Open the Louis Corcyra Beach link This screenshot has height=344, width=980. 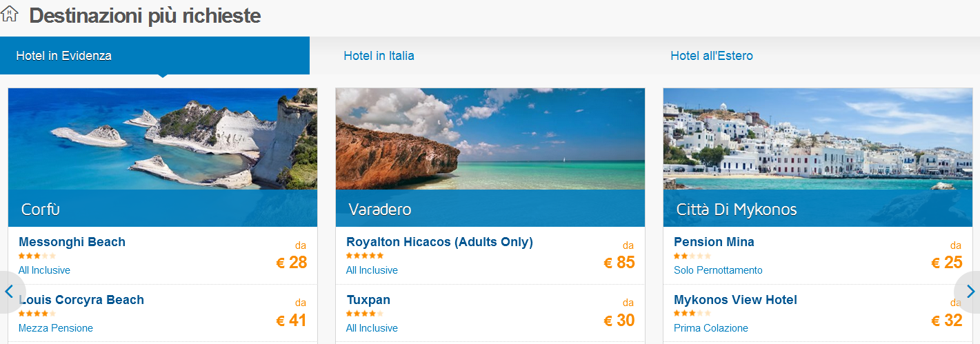tap(81, 300)
